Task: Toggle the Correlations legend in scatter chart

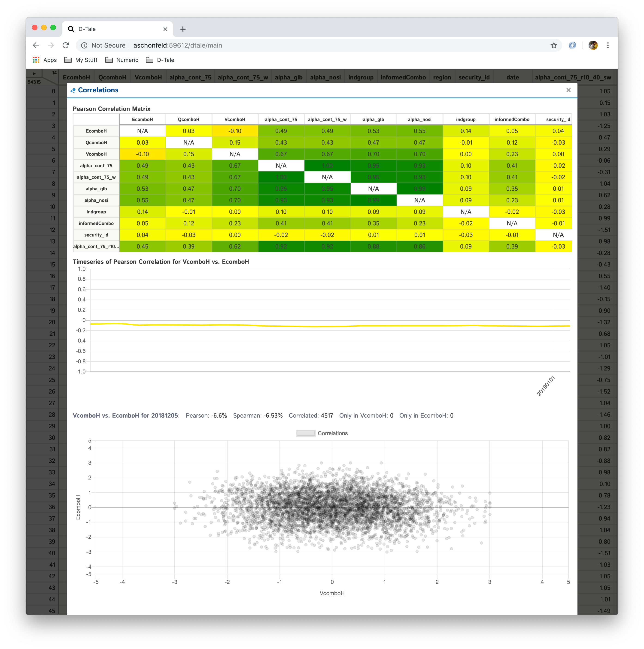Action: click(322, 433)
